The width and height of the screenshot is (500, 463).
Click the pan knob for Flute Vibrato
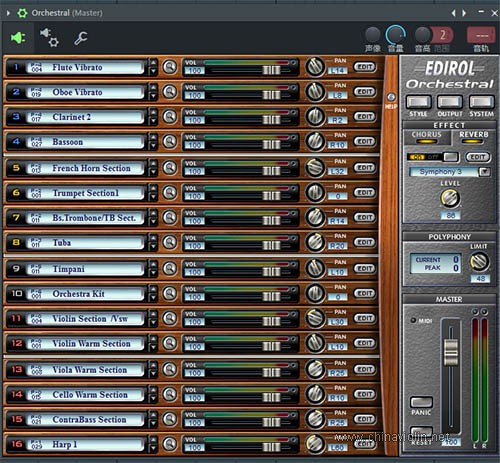[x=315, y=66]
